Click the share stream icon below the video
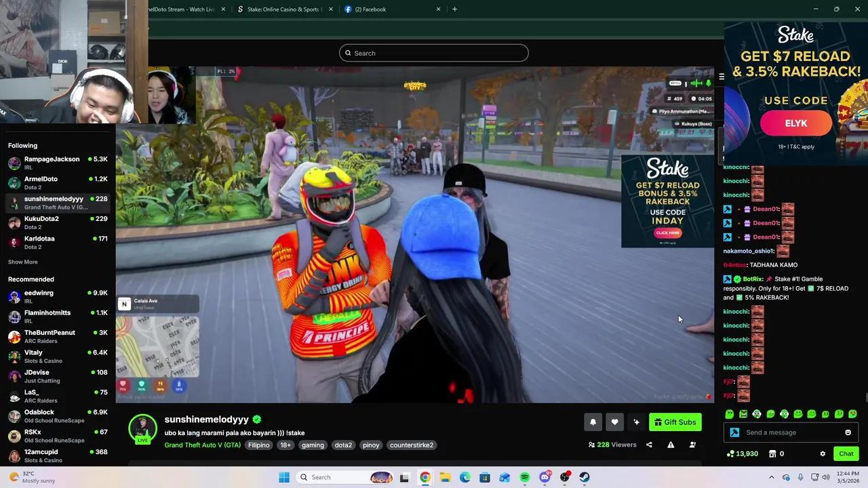 649,445
